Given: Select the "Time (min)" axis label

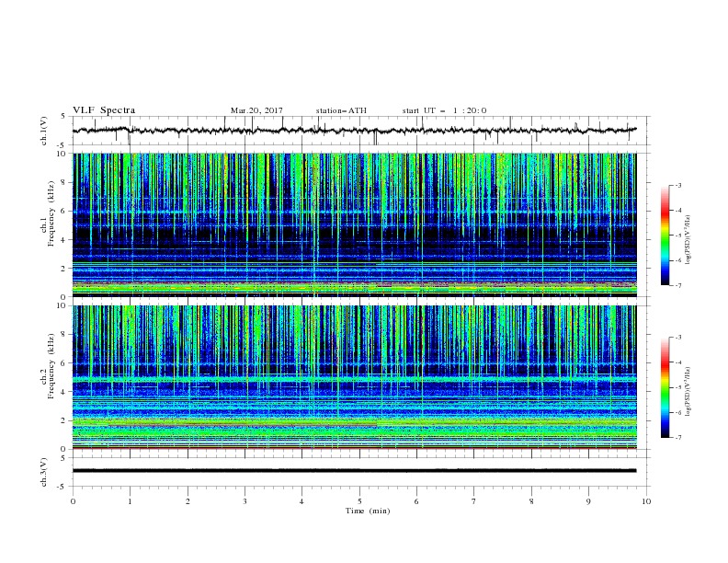Looking at the screenshot, I should (x=368, y=511).
